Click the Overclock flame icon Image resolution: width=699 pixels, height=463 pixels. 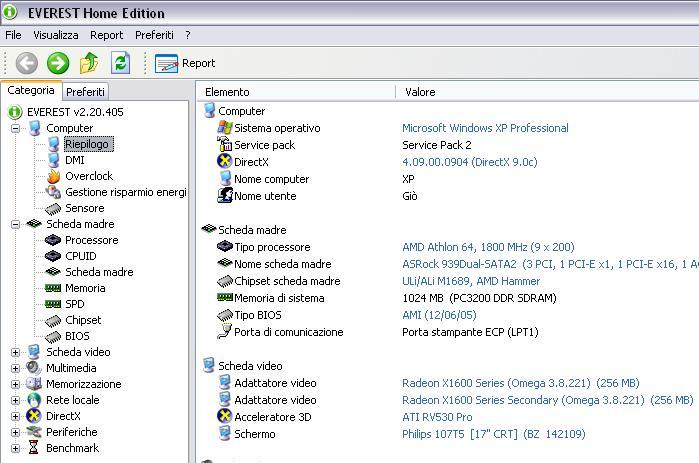(53, 176)
